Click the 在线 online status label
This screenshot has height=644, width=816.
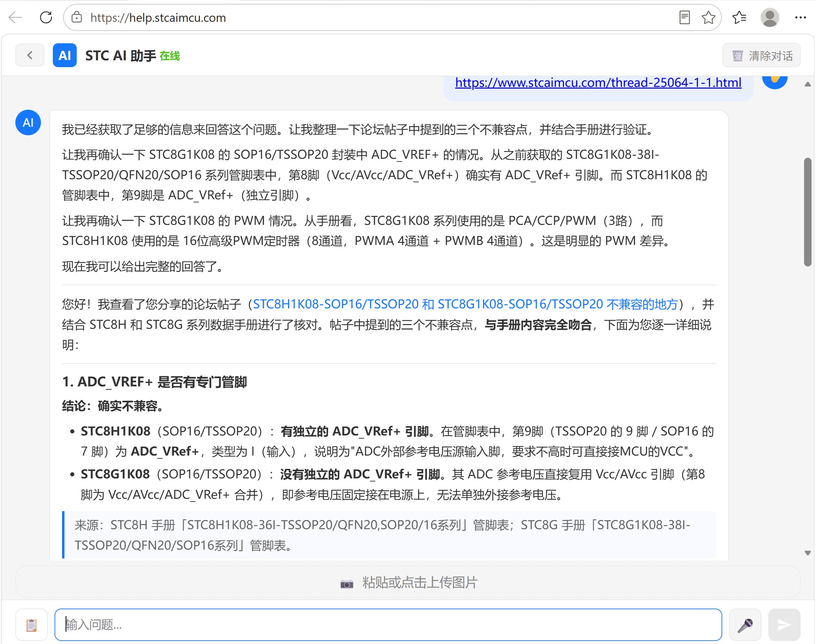pos(169,56)
